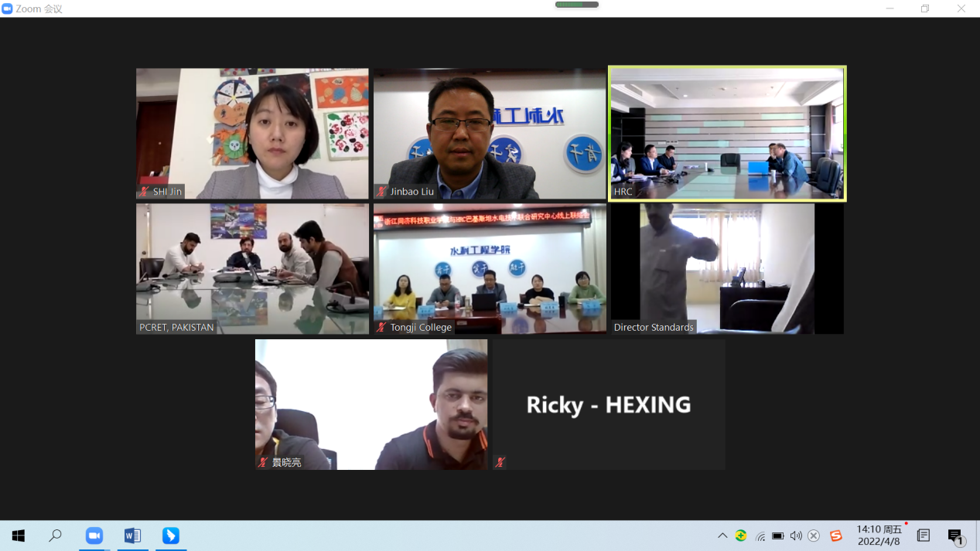Viewport: 980px width, 551px height.
Task: Select the PCRET, PAKISTAN video tile
Action: coord(252,269)
